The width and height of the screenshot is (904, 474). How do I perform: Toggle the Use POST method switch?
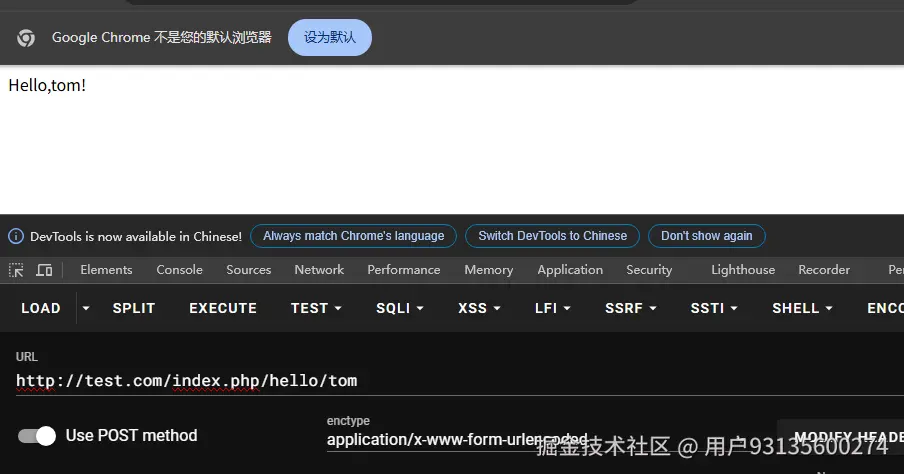37,436
